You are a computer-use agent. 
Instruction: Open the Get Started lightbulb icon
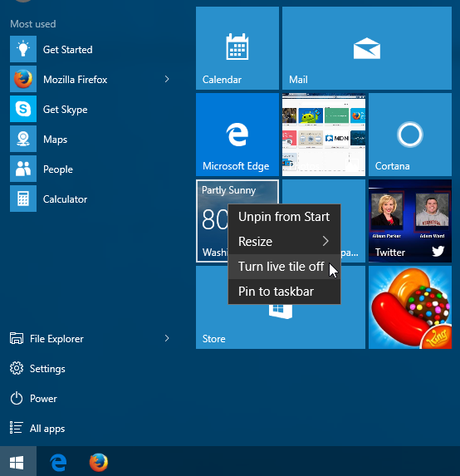pos(23,49)
